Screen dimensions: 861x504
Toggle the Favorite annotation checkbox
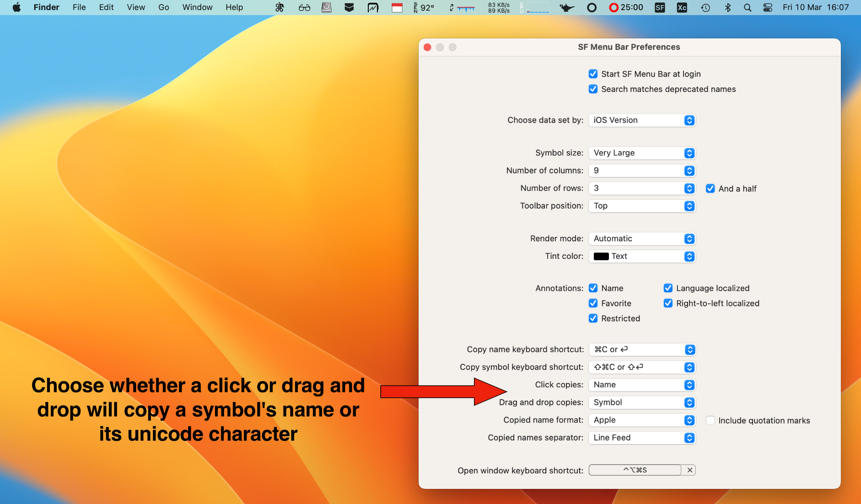click(593, 303)
